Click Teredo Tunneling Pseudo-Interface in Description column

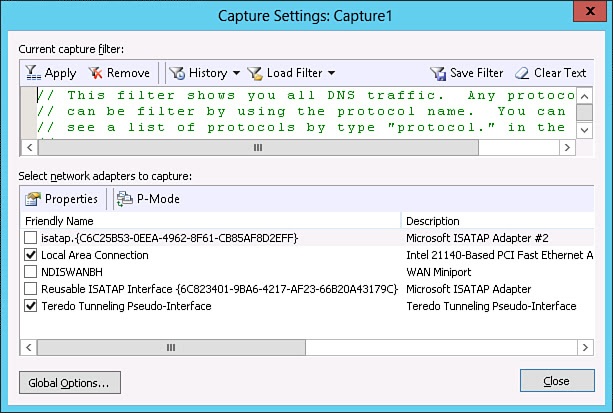coord(491,306)
